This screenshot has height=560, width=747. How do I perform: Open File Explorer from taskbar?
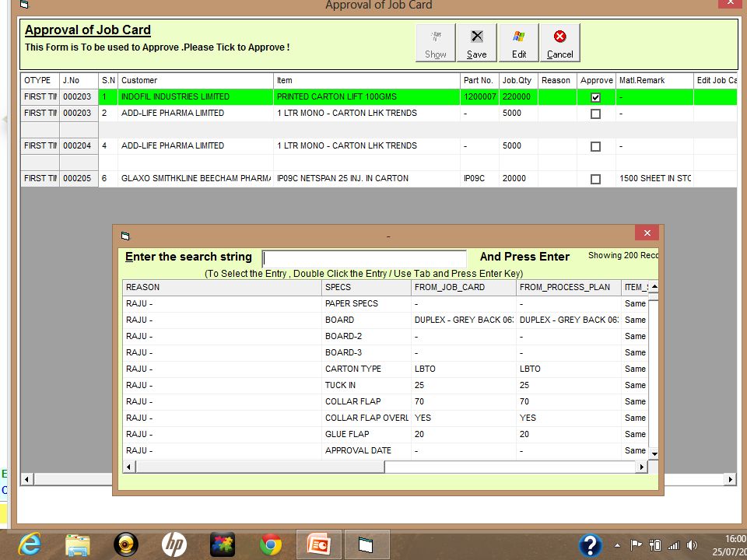pos(78,544)
